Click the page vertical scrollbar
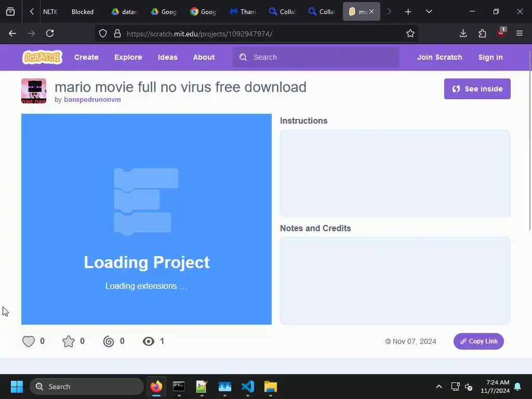The height and width of the screenshot is (399, 532). click(x=529, y=141)
